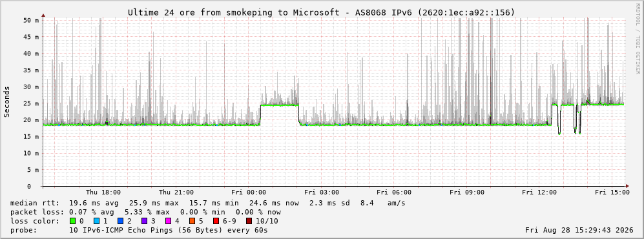Viewport: 644px width, 239px height.
Task: Click the RRDTOOL / TOBI OETIKER watermark
Action: point(638,41)
